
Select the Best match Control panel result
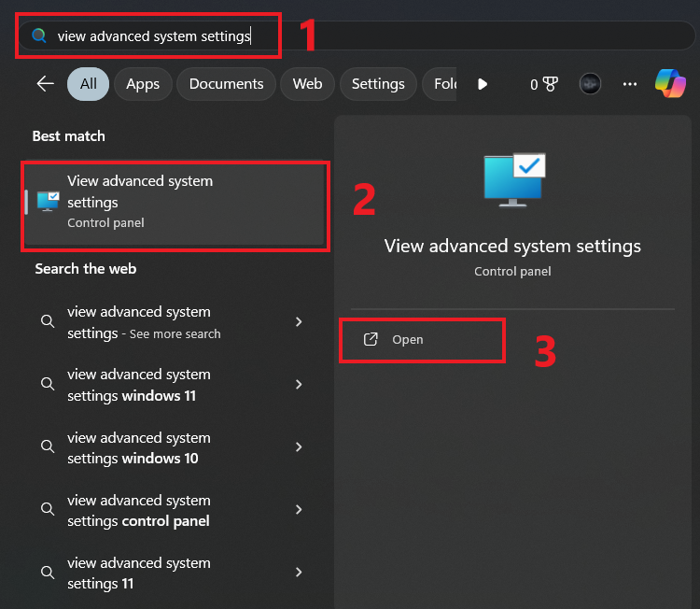point(175,203)
